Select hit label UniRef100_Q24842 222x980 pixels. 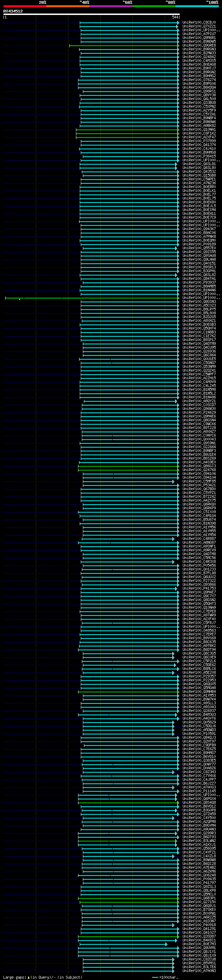coord(199,57)
